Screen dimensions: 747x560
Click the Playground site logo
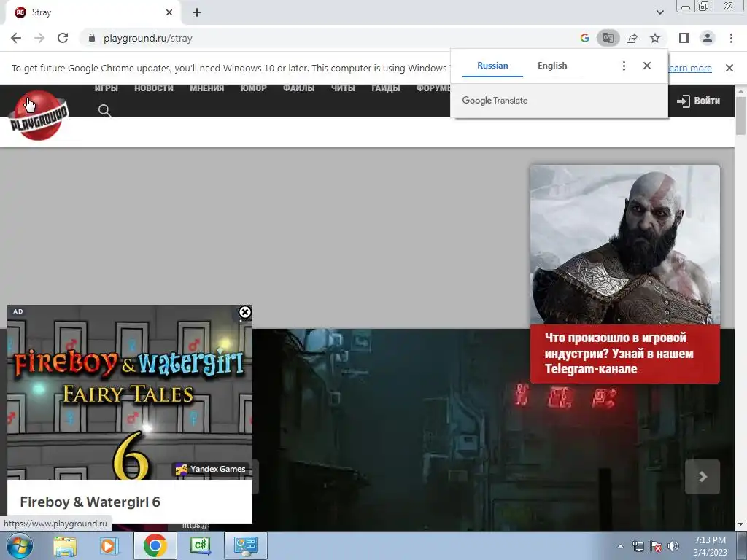click(39, 116)
